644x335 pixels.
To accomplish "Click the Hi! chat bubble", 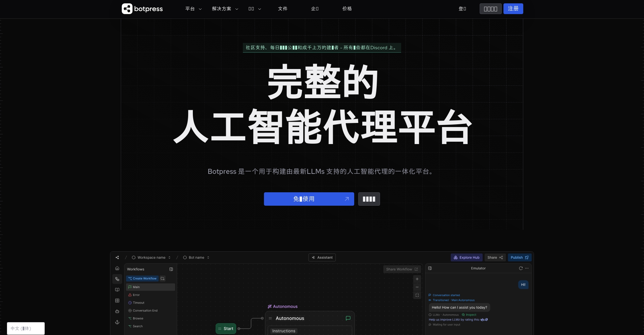I will tap(523, 285).
